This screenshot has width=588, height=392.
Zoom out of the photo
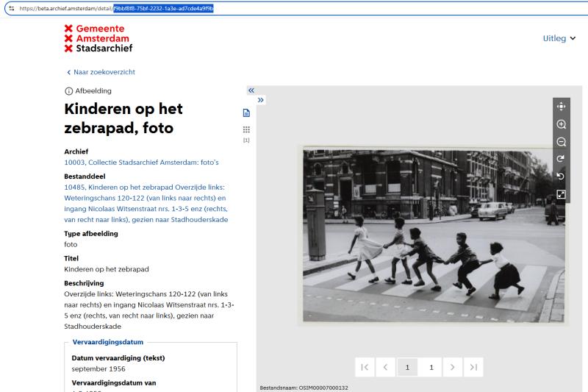pos(562,142)
